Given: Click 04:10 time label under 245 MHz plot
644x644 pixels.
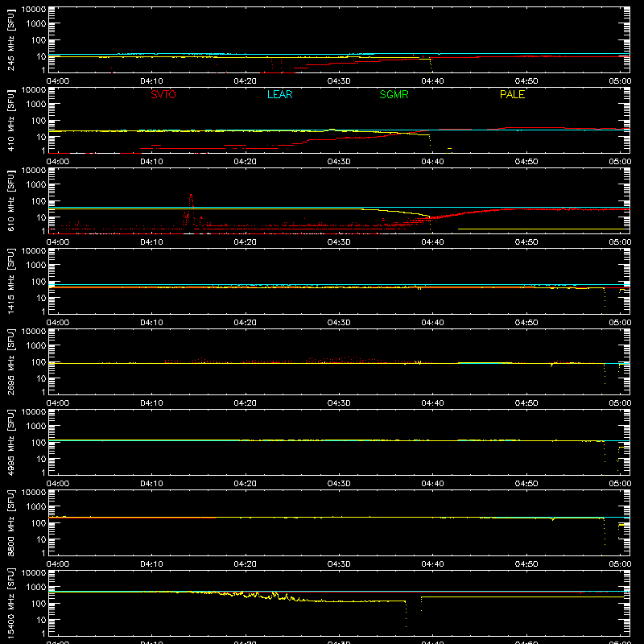Looking at the screenshot, I should [x=151, y=81].
